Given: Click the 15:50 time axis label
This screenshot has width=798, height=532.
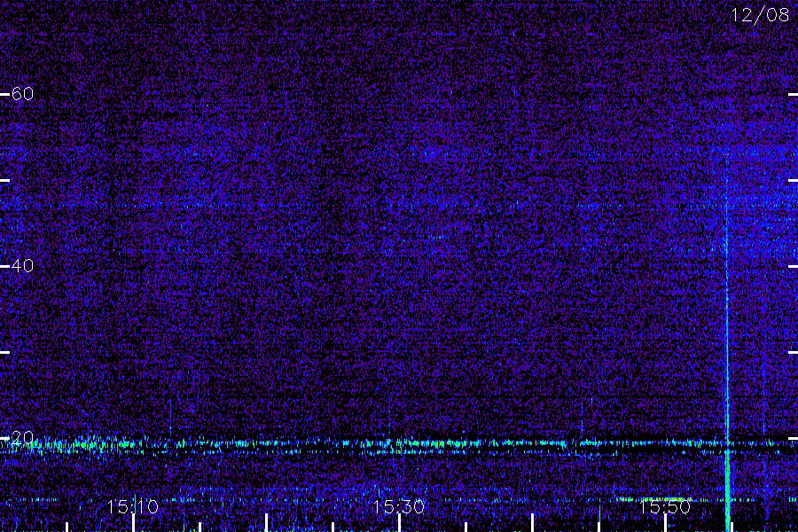Looking at the screenshot, I should click(x=665, y=506).
